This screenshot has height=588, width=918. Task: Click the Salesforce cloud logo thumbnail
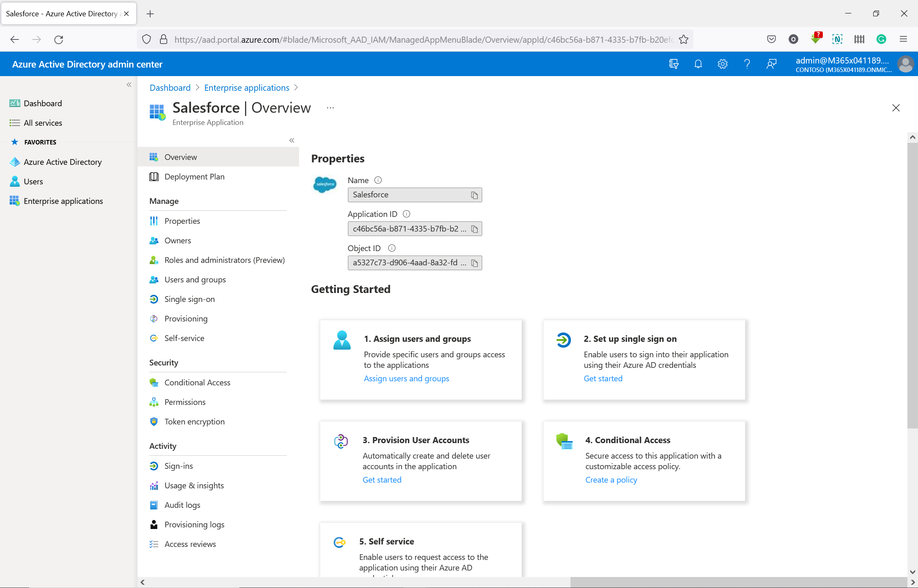(x=325, y=185)
